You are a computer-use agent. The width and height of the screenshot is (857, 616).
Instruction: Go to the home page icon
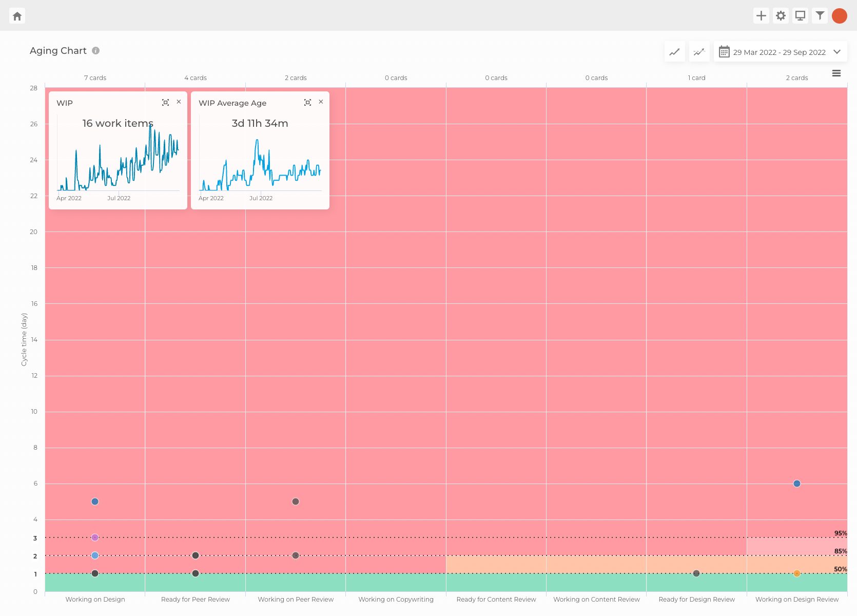17,16
